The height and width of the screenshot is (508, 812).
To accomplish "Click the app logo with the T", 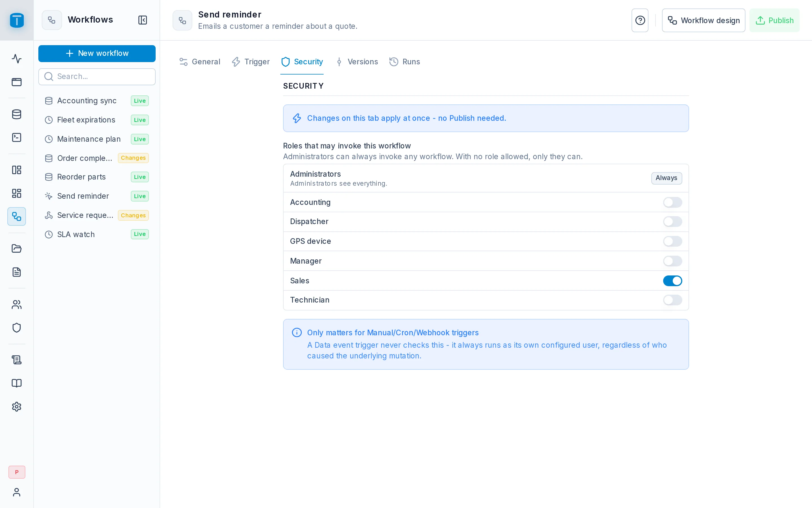I will (x=17, y=20).
